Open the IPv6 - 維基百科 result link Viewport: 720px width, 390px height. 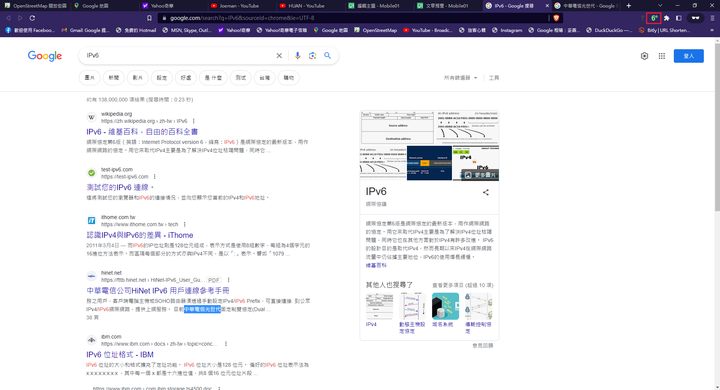142,132
